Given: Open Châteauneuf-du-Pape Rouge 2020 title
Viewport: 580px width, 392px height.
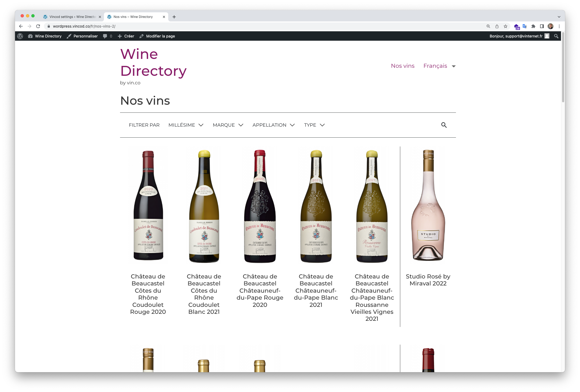Looking at the screenshot, I should tap(260, 291).
